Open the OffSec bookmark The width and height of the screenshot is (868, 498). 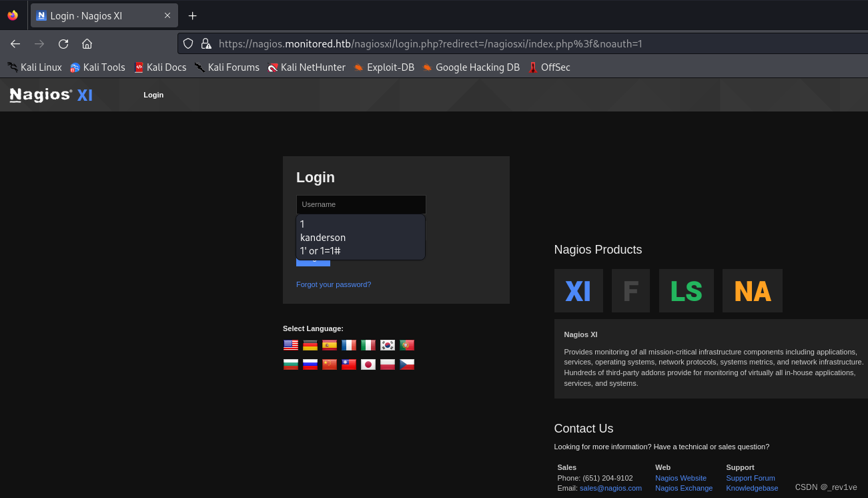coord(549,67)
